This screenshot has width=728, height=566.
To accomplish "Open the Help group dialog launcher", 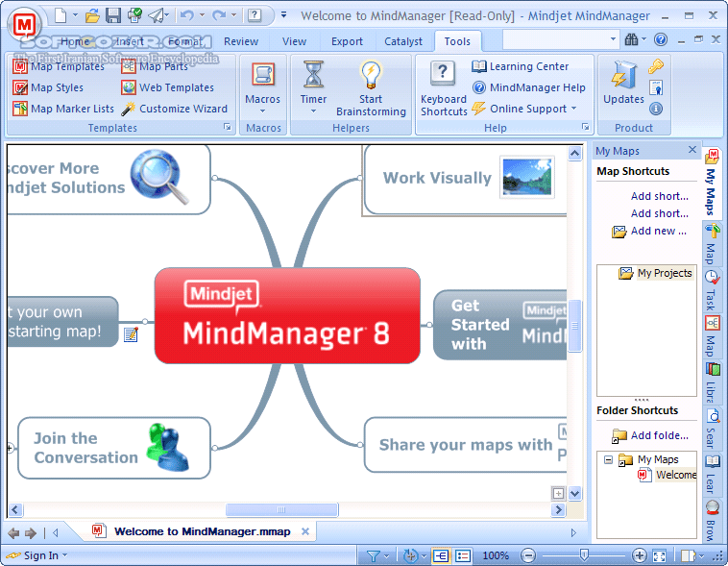I will (586, 127).
